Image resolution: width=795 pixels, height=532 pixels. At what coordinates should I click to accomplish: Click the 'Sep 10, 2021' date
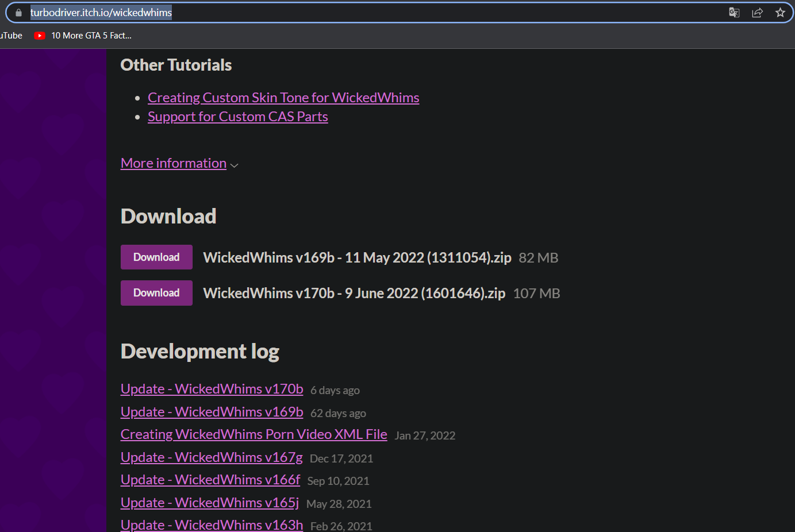[x=338, y=481]
